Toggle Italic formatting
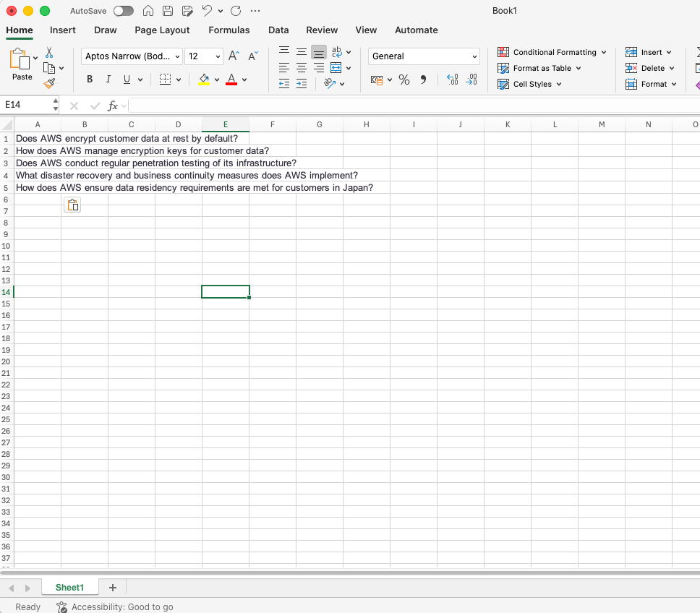700x613 pixels. pos(108,80)
